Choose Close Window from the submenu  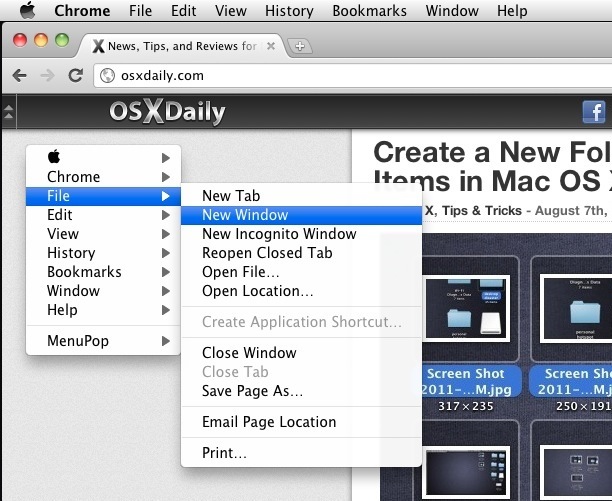pyautogui.click(x=301, y=353)
